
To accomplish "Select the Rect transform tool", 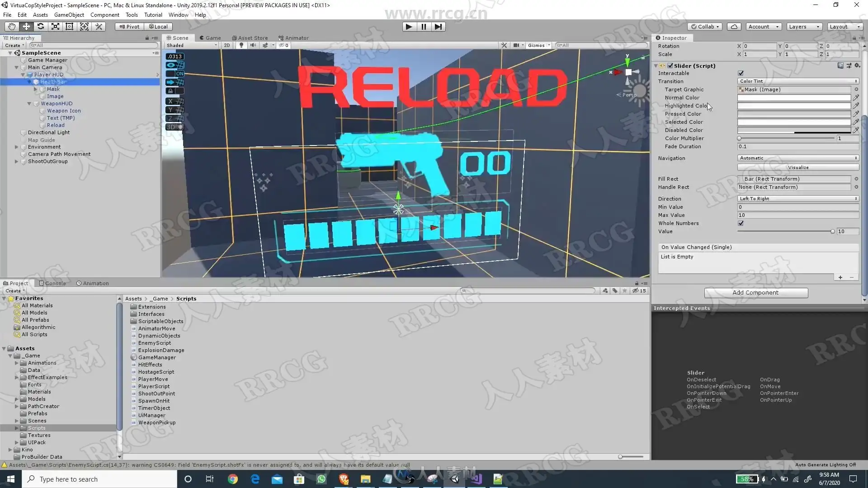I will coord(70,27).
